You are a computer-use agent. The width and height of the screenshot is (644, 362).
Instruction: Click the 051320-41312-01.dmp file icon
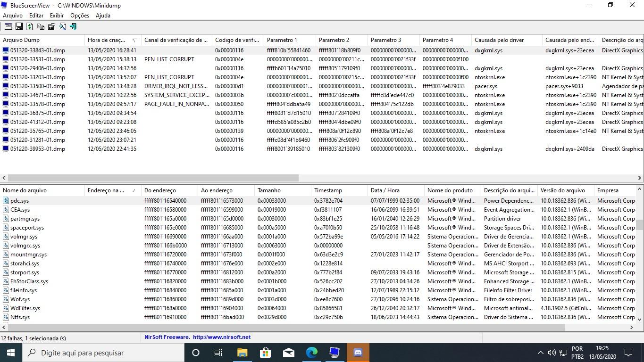click(6, 122)
